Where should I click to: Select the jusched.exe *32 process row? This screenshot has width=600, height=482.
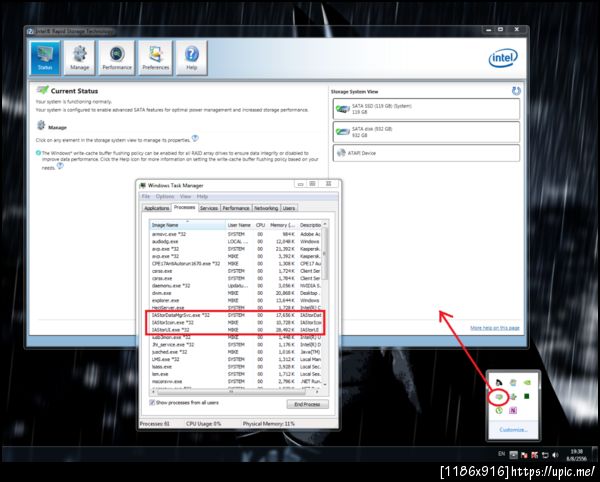(x=235, y=352)
